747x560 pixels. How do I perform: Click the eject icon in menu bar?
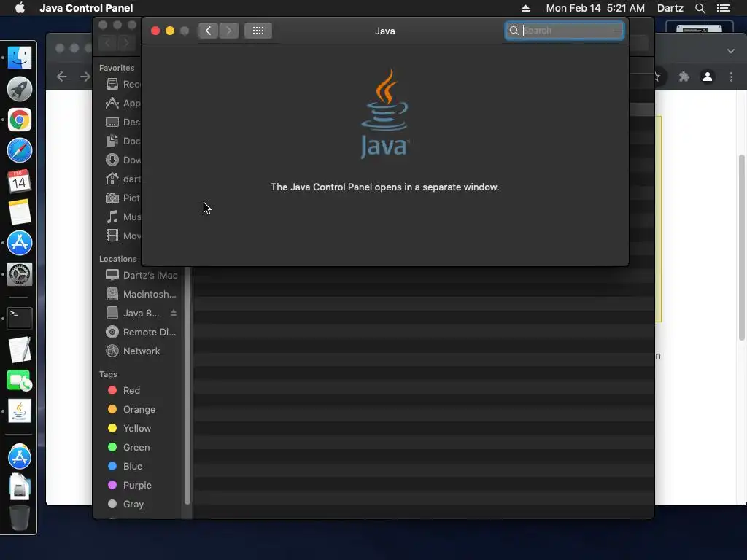coord(525,8)
